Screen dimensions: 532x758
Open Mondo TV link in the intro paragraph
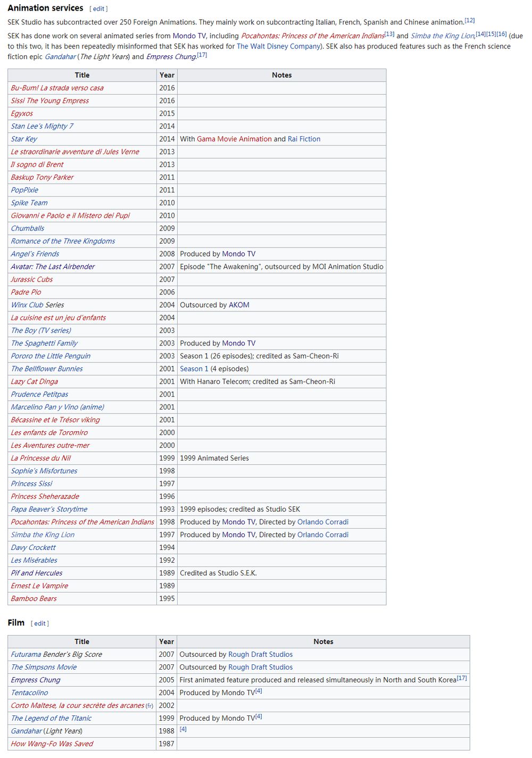(189, 36)
